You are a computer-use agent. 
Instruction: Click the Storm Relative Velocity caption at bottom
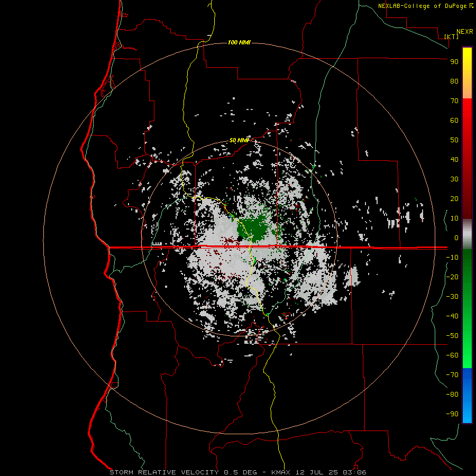pos(237,472)
